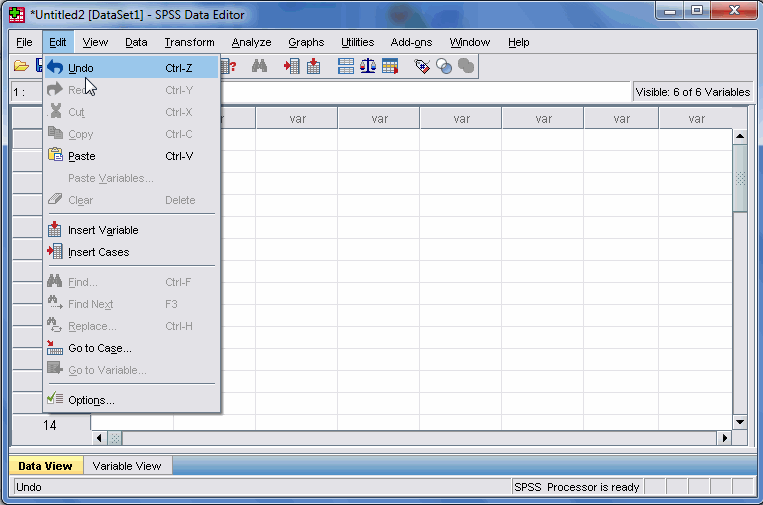Select Cut in the Edit menu

131,112
